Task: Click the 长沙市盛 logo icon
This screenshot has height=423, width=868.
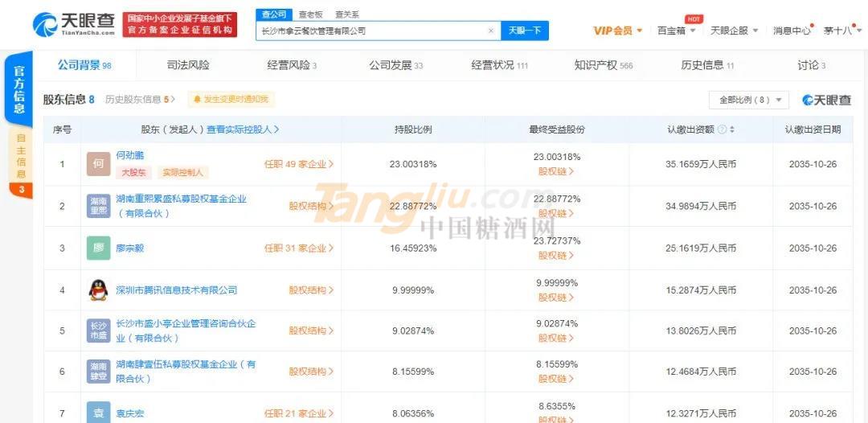Action: click(99, 331)
